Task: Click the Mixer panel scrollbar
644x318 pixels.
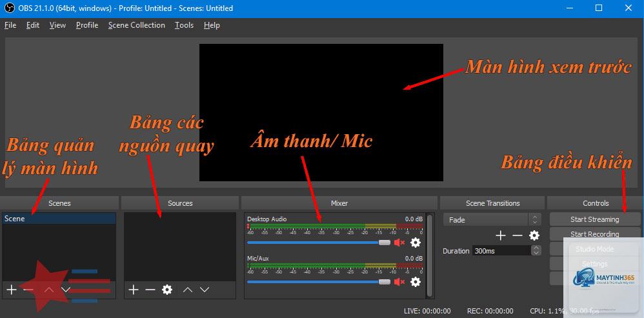Action: pyautogui.click(x=430, y=254)
